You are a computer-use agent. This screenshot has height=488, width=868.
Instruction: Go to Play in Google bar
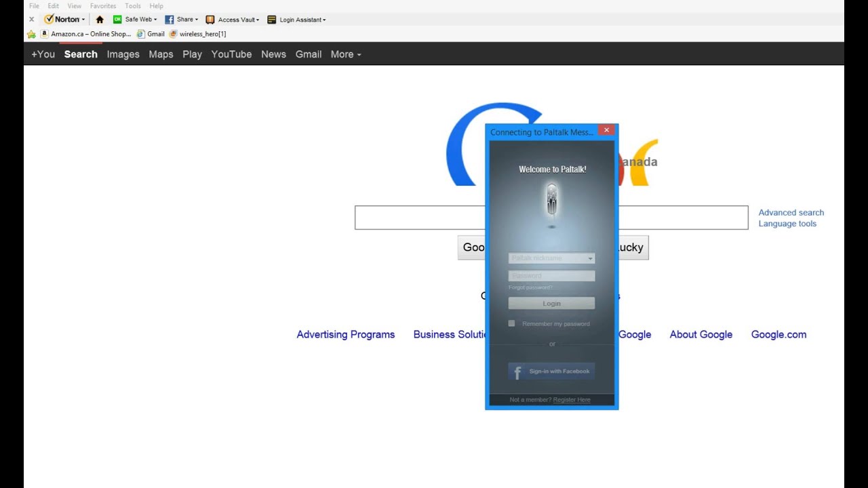coord(192,54)
